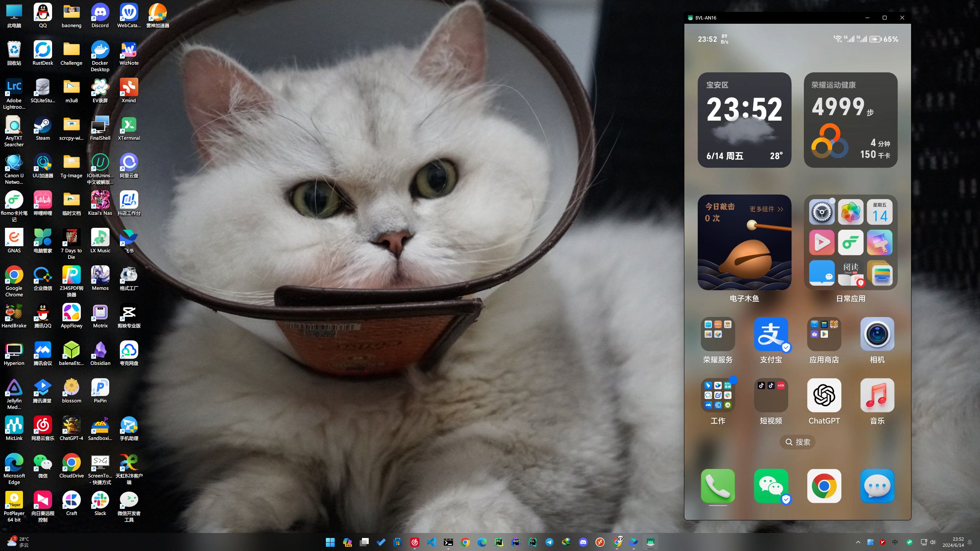The height and width of the screenshot is (551, 980).
Task: Tap the 宝安区 weather clock widget
Action: pos(744,120)
